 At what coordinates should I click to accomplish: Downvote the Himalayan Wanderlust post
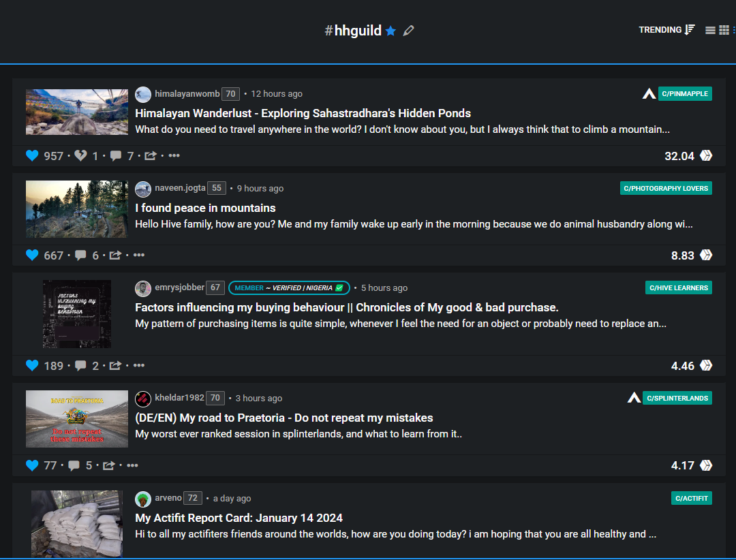pos(80,155)
